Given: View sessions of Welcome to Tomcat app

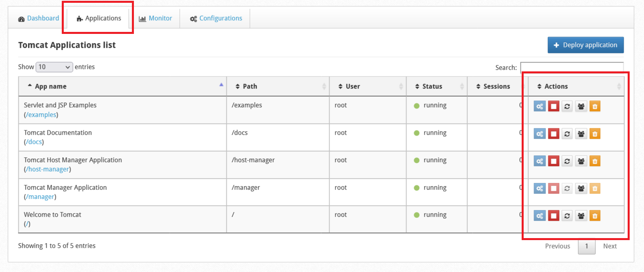Looking at the screenshot, I should click(x=581, y=216).
